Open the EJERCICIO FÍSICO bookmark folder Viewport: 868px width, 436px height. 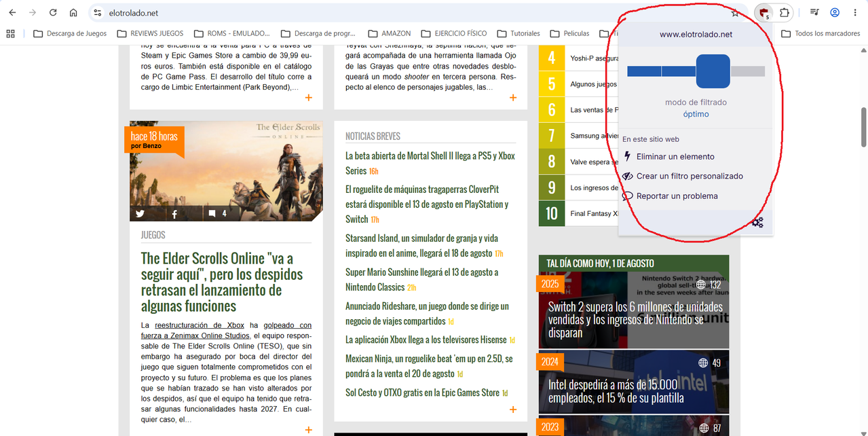pyautogui.click(x=454, y=33)
